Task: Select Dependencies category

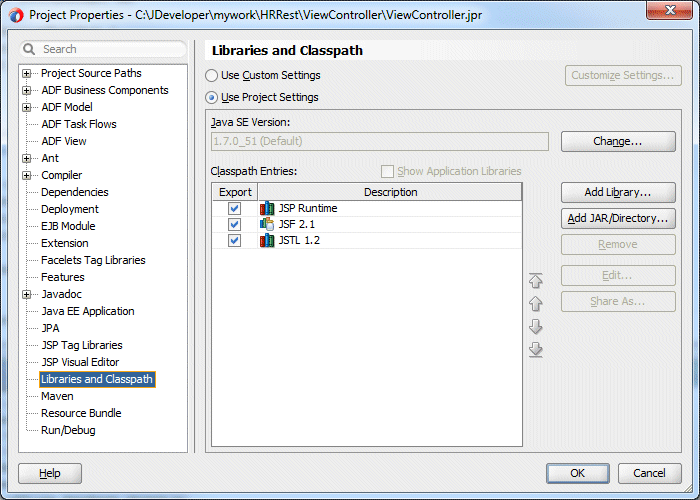Action: [75, 192]
